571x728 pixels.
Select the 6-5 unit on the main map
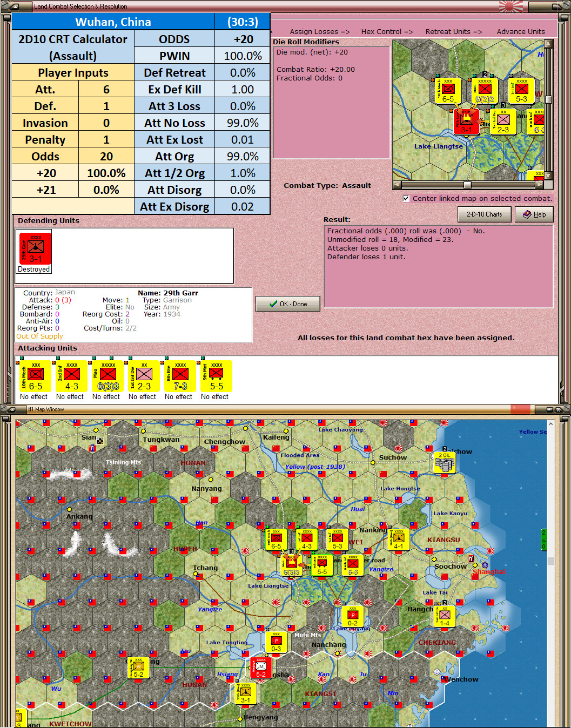[276, 538]
